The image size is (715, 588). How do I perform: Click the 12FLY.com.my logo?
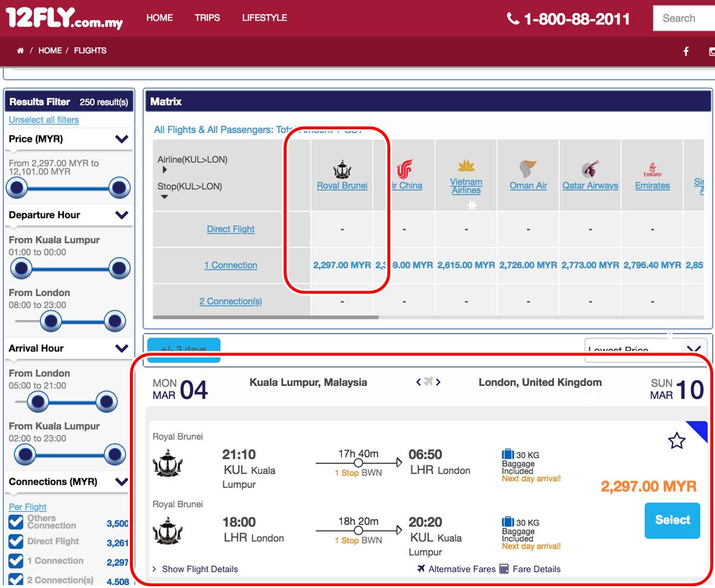(64, 18)
